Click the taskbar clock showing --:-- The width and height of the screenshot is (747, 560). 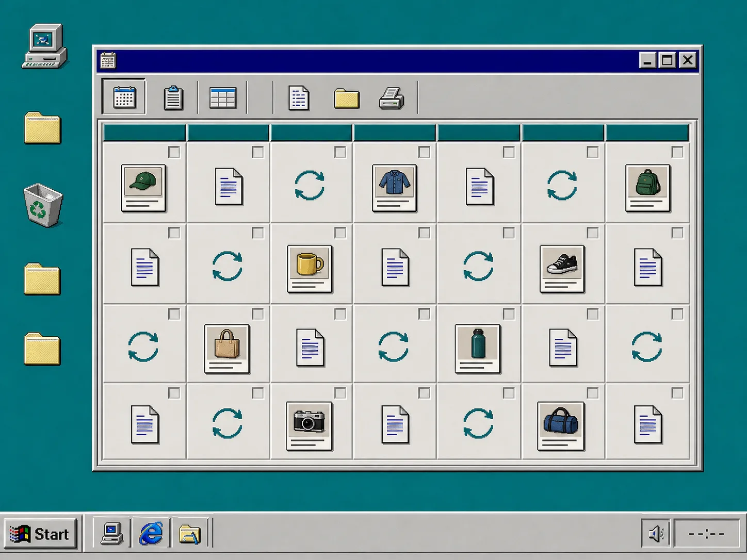(706, 534)
